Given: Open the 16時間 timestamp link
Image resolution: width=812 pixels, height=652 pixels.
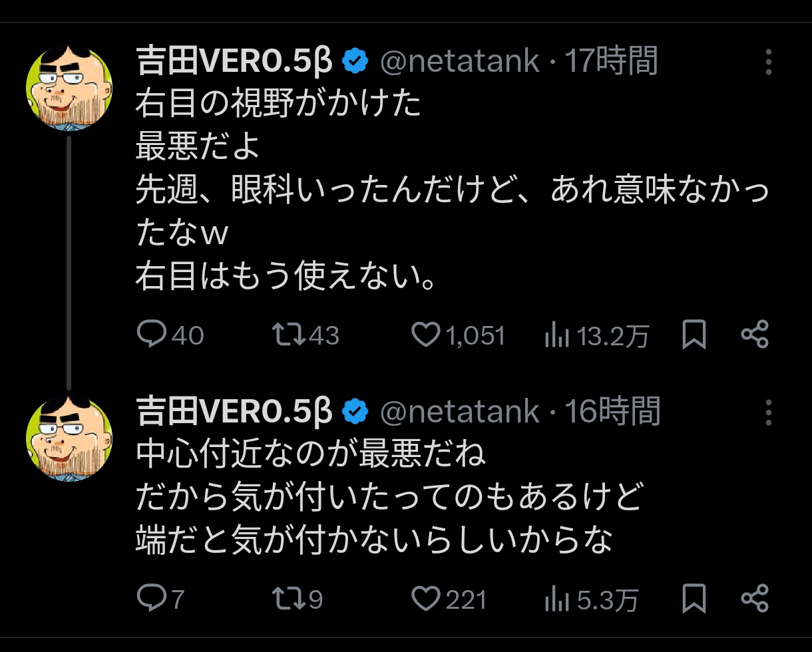Looking at the screenshot, I should [x=612, y=412].
